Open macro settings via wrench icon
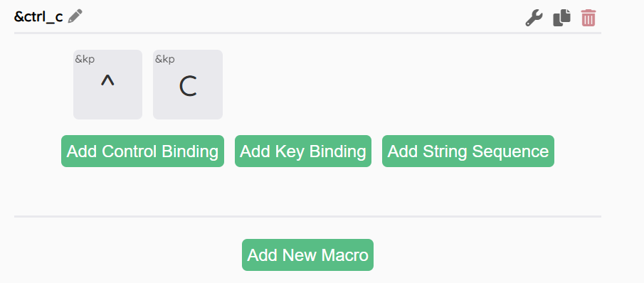Image resolution: width=644 pixels, height=283 pixels. [x=534, y=18]
